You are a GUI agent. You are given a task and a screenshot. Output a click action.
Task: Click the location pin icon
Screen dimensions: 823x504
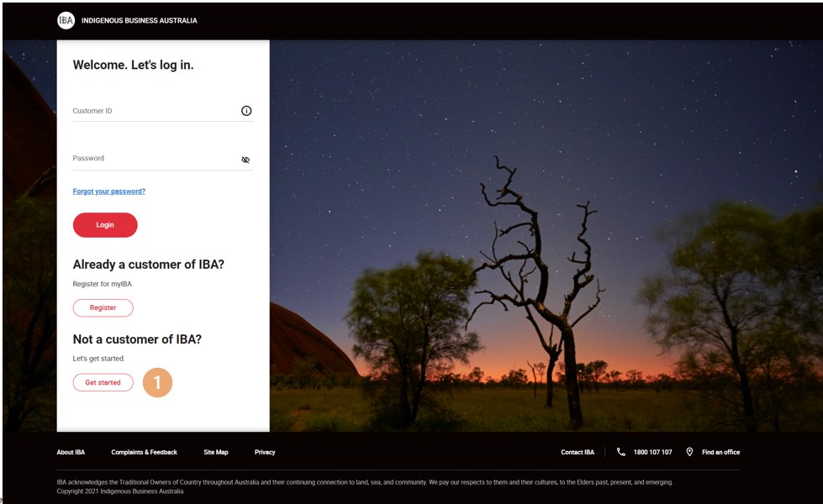(x=689, y=452)
